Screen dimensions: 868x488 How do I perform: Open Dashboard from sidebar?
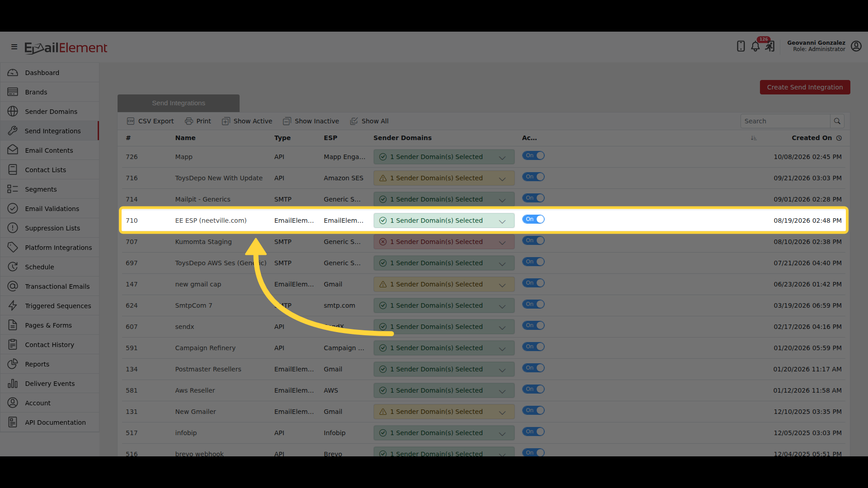50,73
